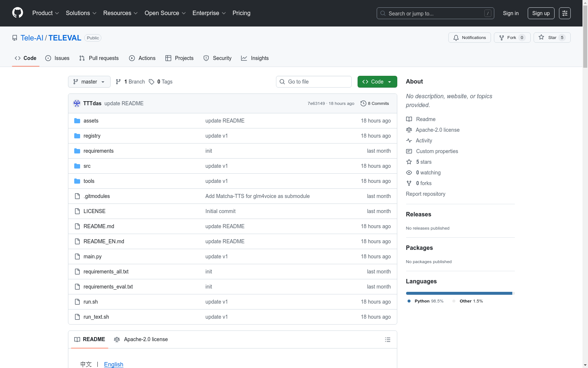Switch to the Security tab

[218, 58]
